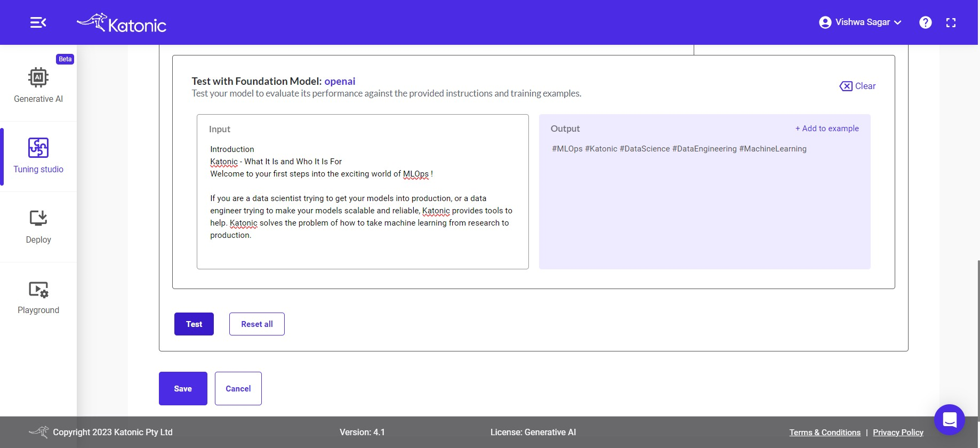Go to the Deploy page
Screen dimensions: 980x448
38,226
